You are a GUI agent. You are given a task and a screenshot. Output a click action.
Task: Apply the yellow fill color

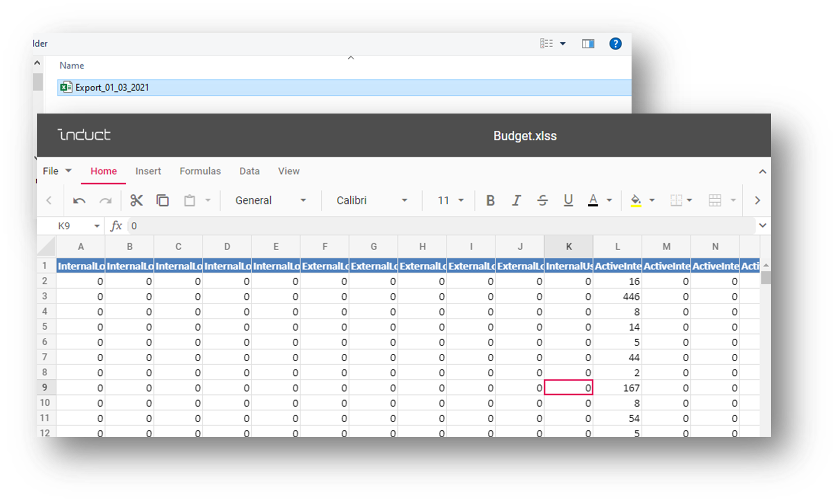(636, 201)
